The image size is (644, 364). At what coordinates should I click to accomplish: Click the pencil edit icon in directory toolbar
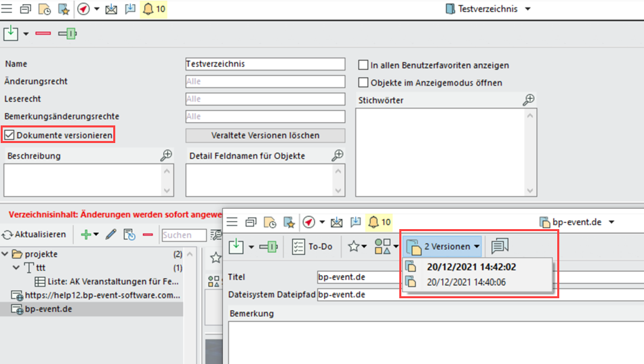(x=111, y=235)
